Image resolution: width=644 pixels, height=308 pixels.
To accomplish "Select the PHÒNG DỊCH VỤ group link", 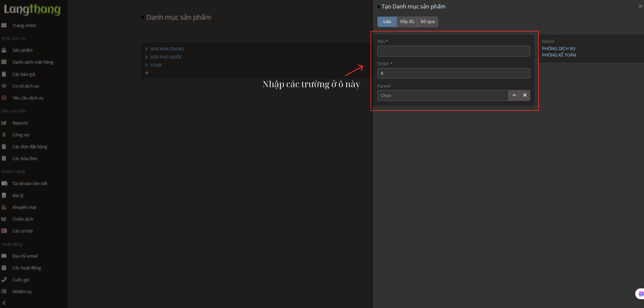I will click(558, 49).
